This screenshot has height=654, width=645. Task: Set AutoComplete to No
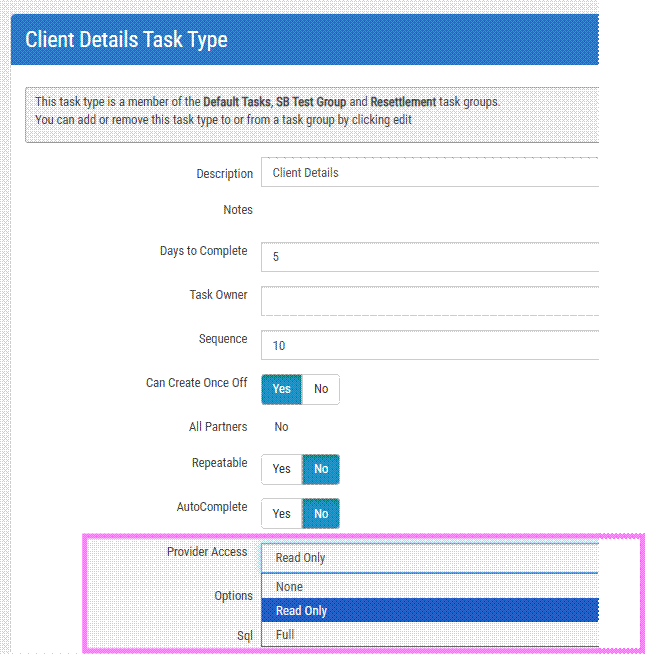(321, 513)
